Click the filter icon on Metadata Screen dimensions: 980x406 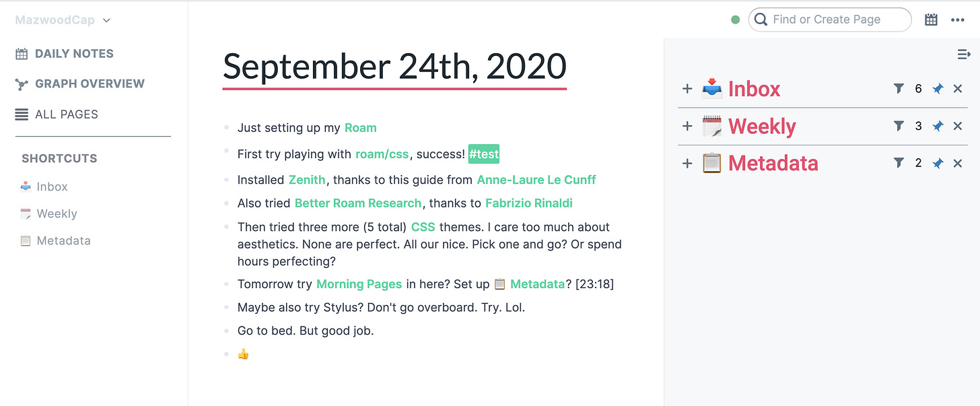click(899, 163)
